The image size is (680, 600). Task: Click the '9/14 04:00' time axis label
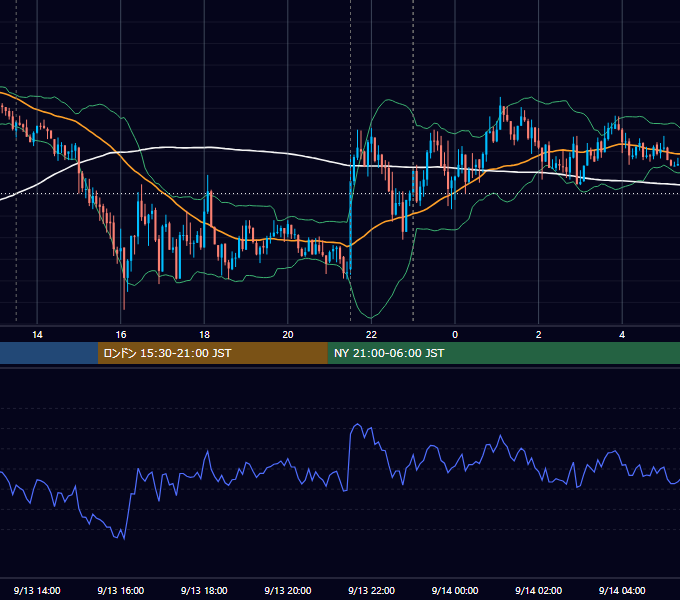tap(622, 590)
